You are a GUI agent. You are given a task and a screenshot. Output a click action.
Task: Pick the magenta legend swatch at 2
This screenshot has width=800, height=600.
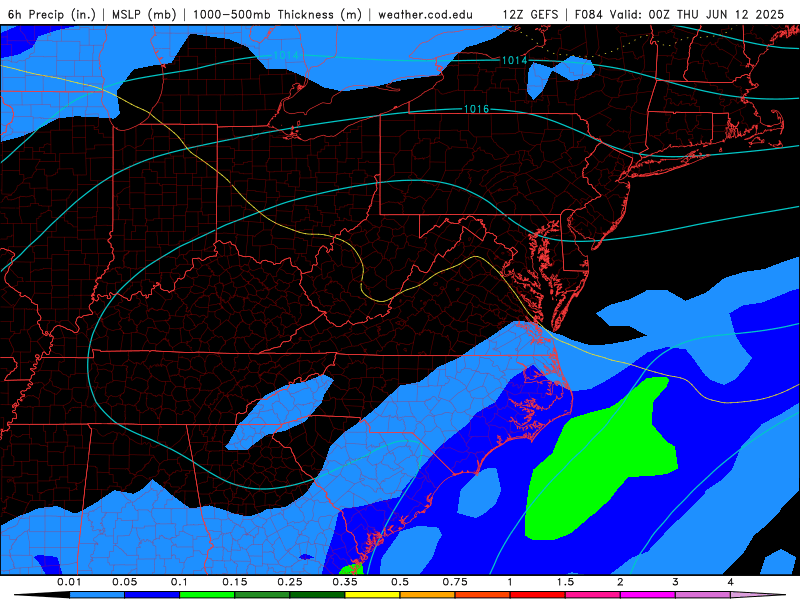point(648,595)
